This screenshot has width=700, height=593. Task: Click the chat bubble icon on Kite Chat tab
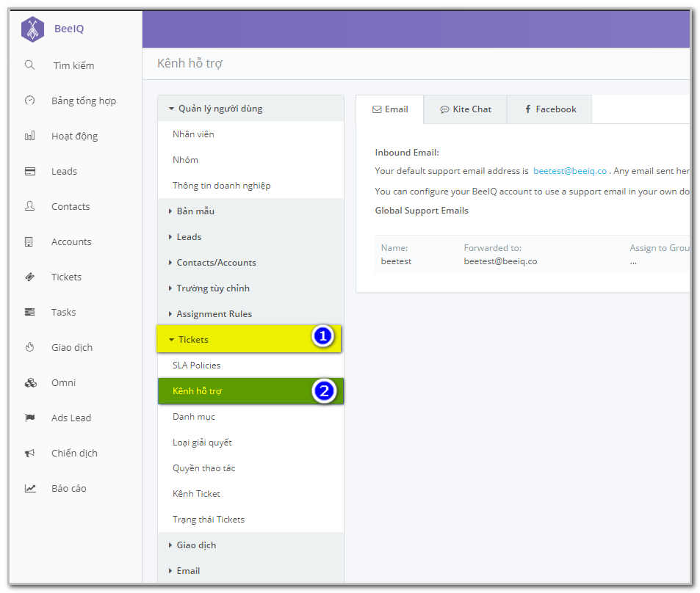[444, 109]
